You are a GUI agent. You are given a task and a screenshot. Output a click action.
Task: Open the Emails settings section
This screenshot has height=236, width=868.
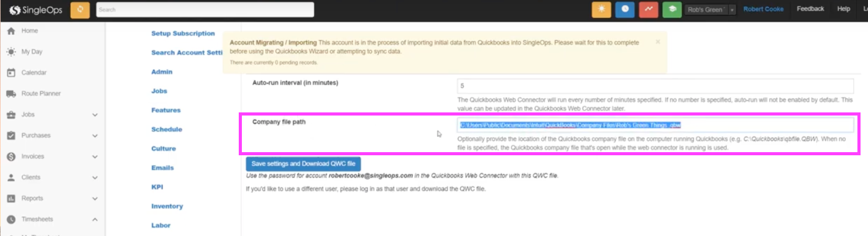[162, 168]
